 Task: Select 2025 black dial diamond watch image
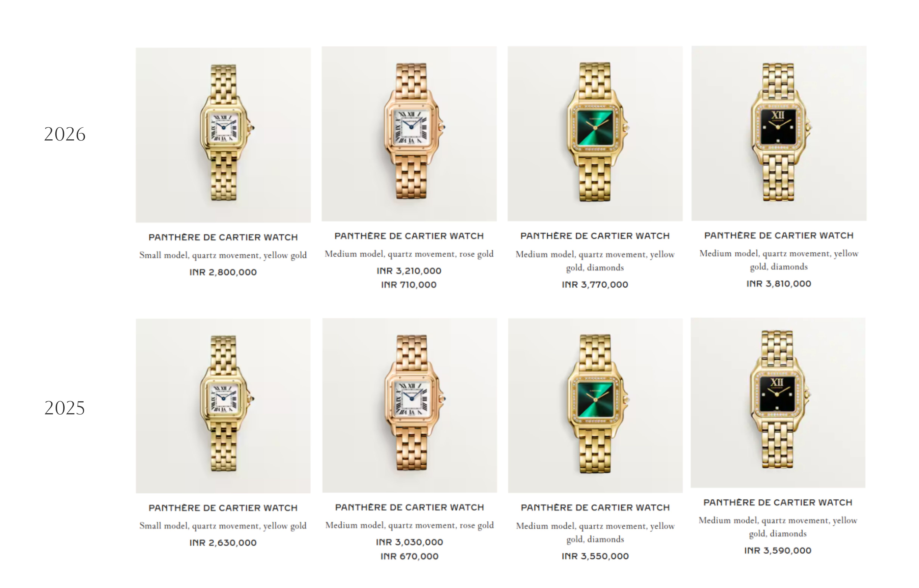point(778,402)
